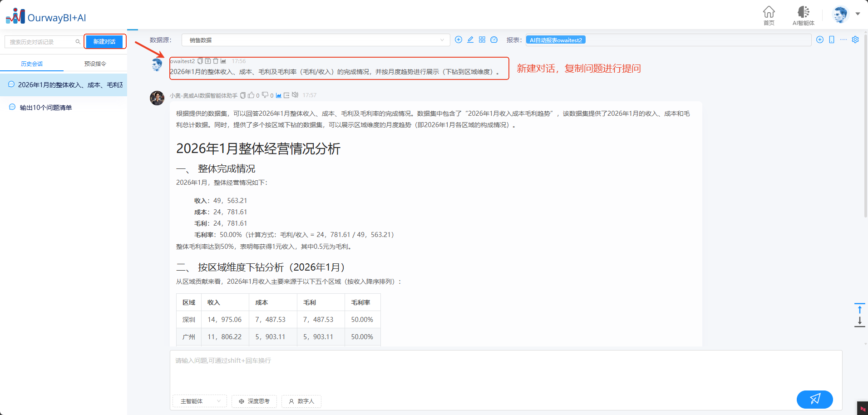
Task: Click the mobile preview icon beside report field
Action: 832,40
